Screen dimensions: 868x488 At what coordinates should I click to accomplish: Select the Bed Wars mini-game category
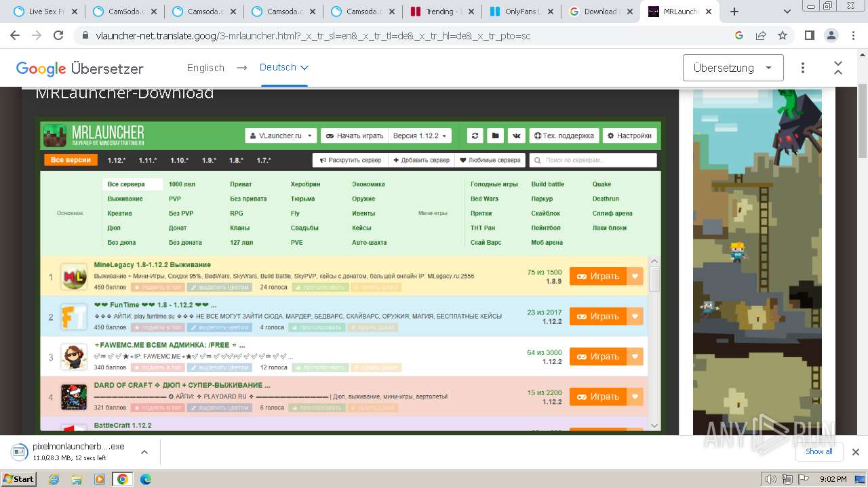pyautogui.click(x=485, y=199)
